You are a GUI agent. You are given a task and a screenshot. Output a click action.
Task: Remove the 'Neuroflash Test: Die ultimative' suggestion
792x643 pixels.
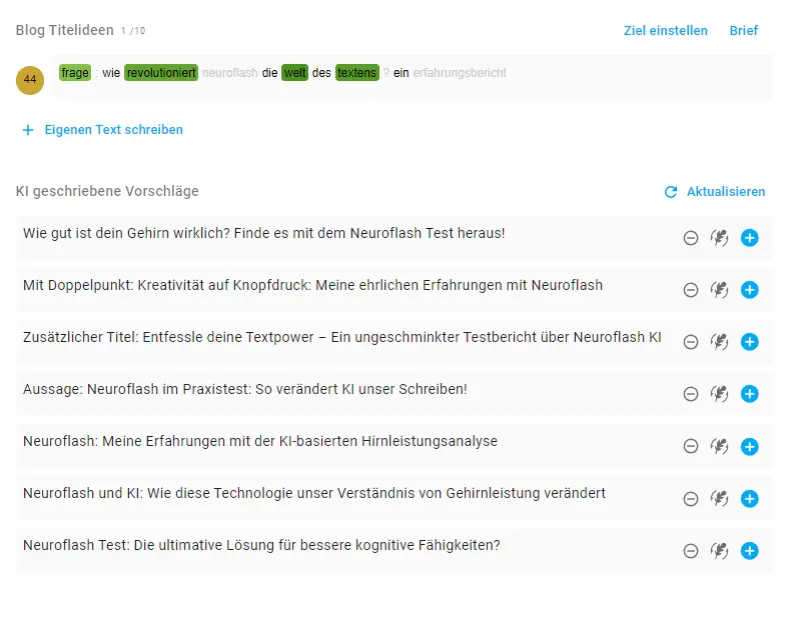point(690,551)
